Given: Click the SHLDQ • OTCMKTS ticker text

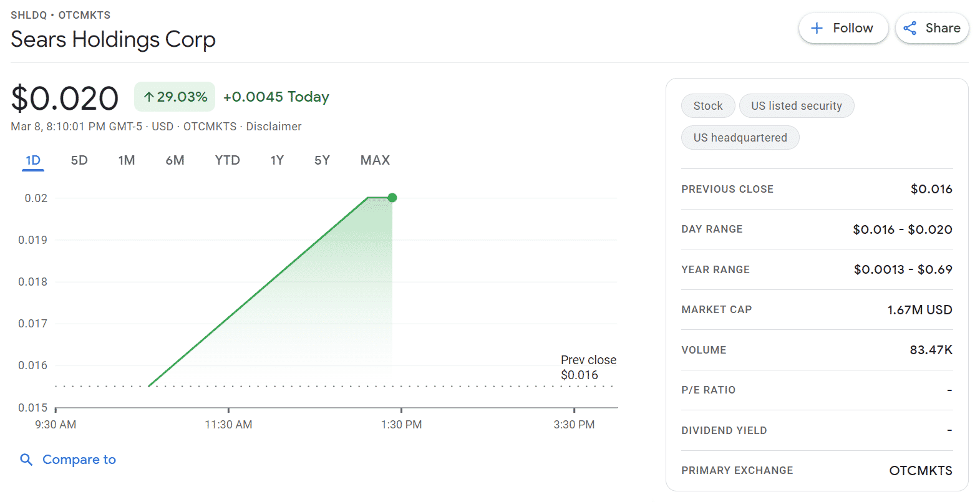Looking at the screenshot, I should coord(61,15).
